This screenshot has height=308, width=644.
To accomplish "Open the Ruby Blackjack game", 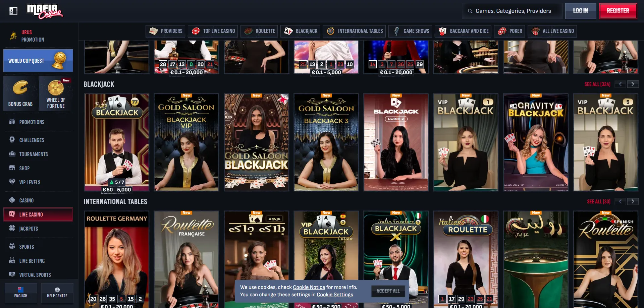I will pyautogui.click(x=117, y=142).
